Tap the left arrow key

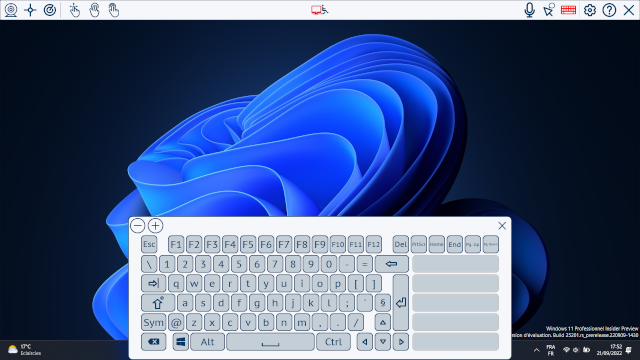[x=364, y=342]
